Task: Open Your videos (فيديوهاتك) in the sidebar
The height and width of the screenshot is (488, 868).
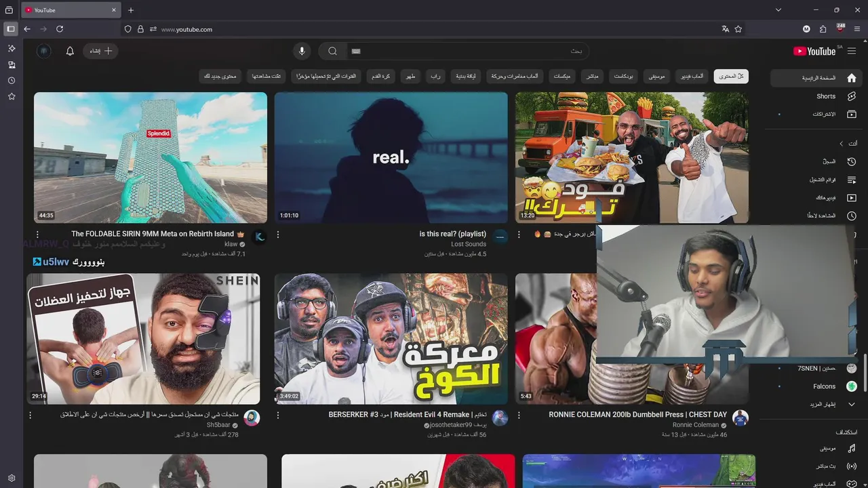Action: pyautogui.click(x=816, y=198)
